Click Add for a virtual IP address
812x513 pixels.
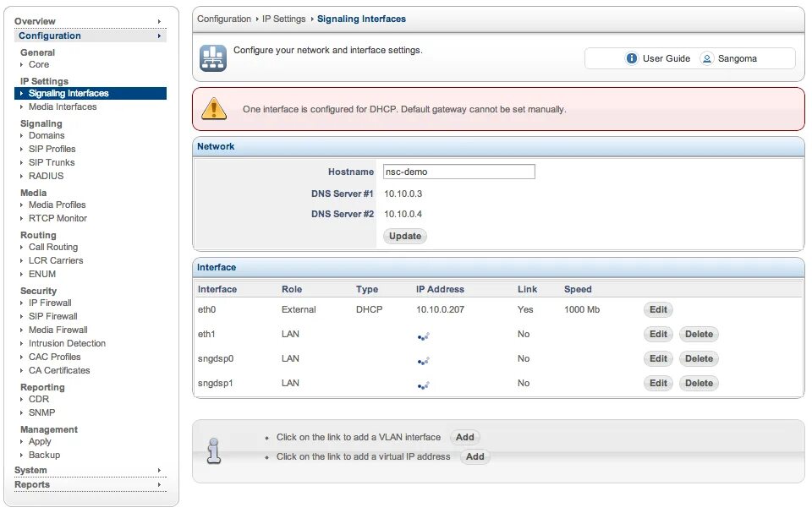(475, 457)
